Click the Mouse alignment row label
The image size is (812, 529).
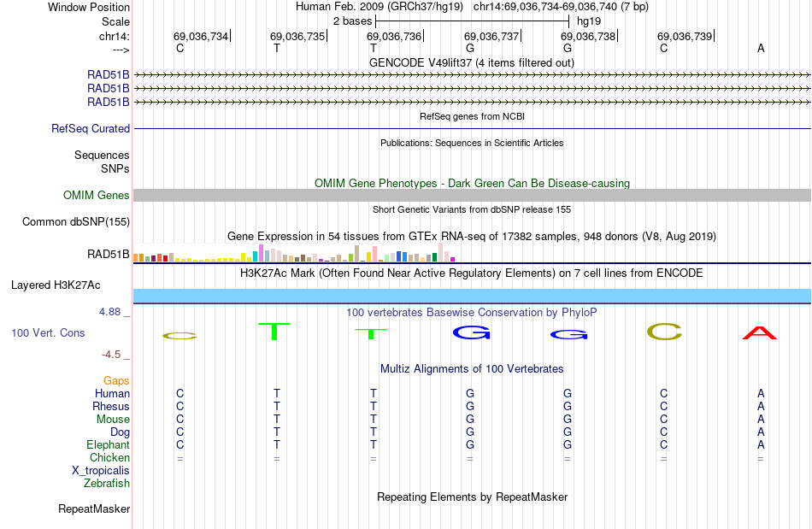[113, 420]
